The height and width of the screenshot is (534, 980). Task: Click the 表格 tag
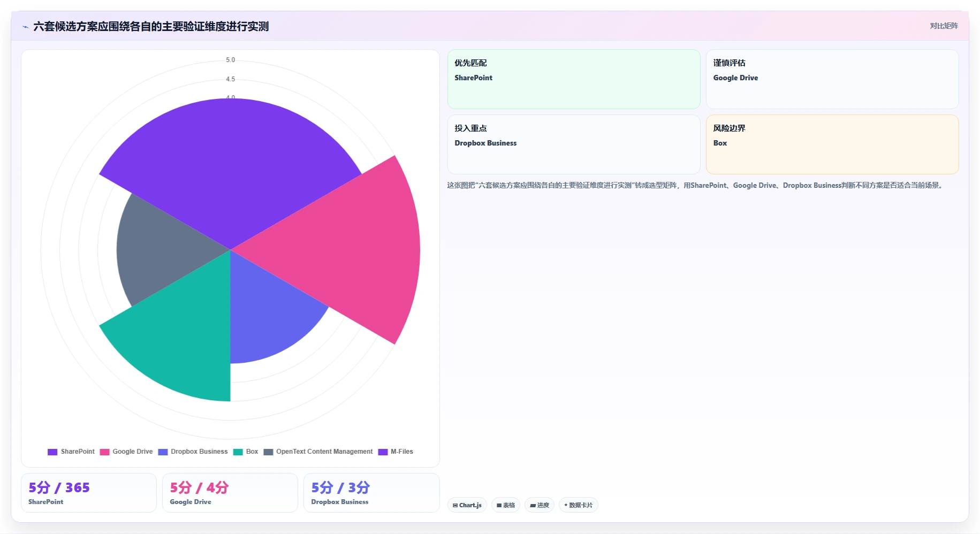(505, 505)
